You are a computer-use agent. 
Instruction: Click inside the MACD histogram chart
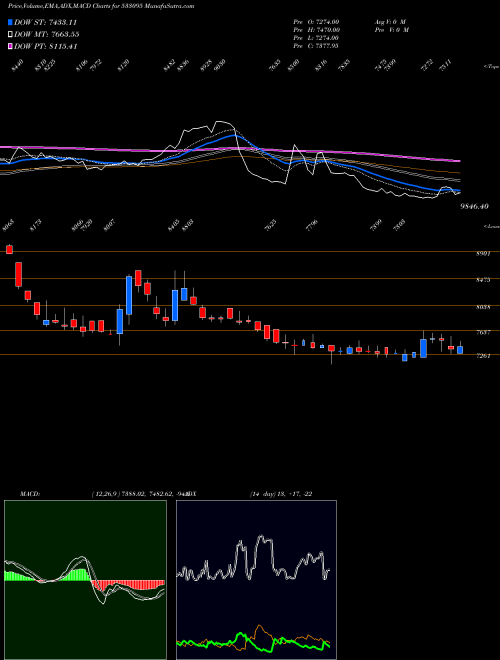85,580
